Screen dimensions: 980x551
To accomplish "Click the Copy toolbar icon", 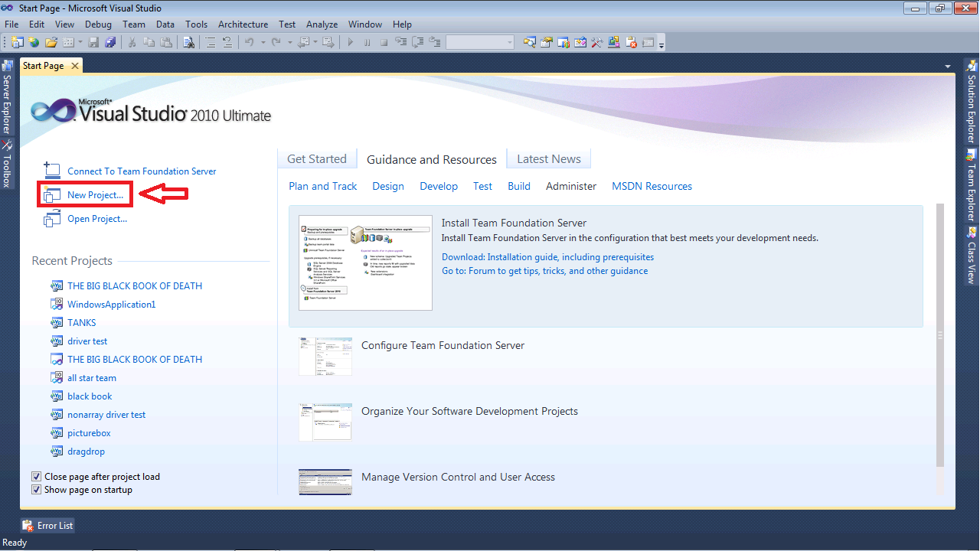I will 149,42.
